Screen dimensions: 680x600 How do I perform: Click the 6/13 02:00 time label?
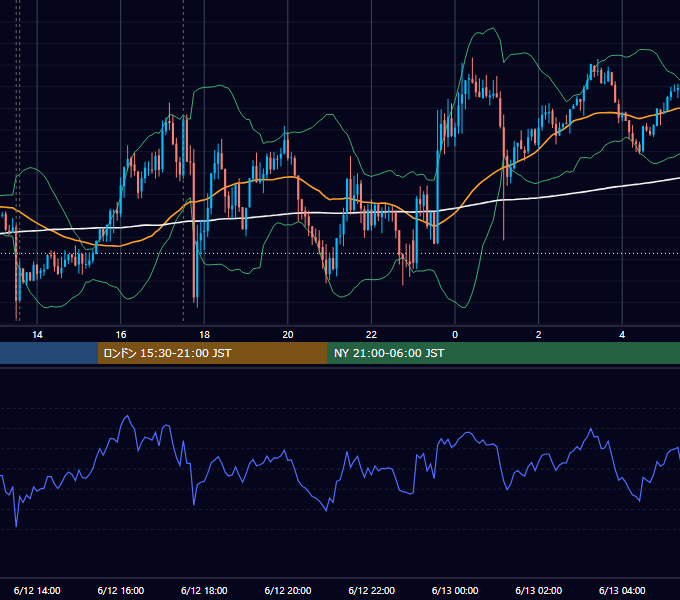pyautogui.click(x=539, y=590)
